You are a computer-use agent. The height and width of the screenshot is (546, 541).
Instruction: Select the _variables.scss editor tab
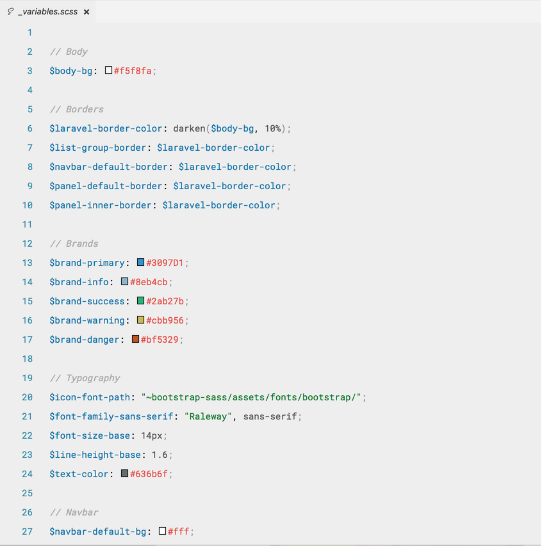click(48, 12)
